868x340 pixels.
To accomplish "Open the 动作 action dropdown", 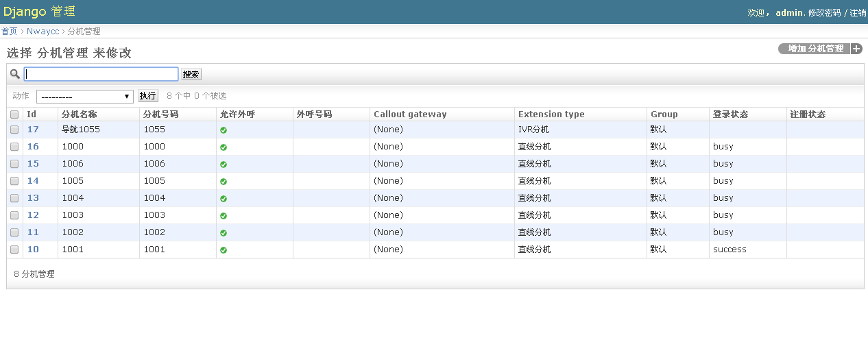I will [x=84, y=97].
